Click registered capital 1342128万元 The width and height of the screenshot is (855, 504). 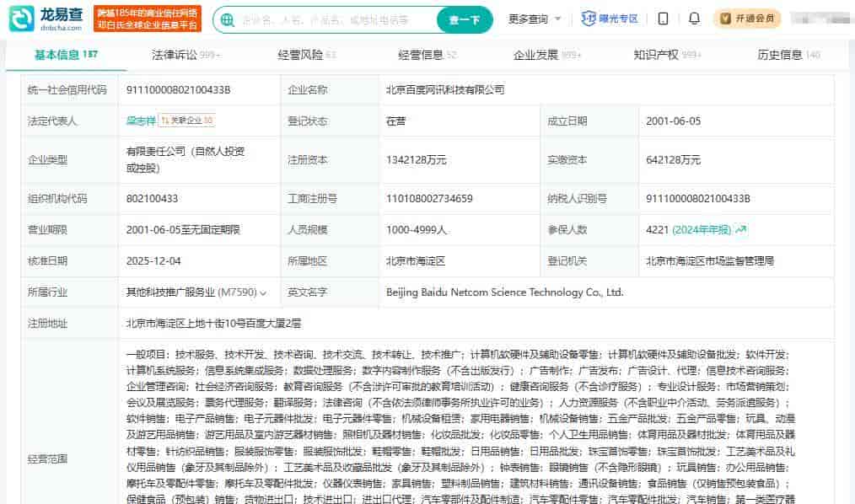click(416, 159)
